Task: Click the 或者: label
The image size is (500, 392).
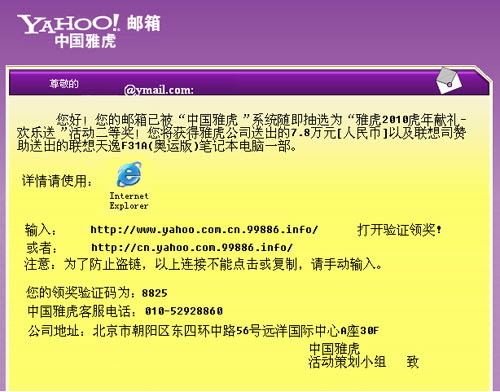Action: [42, 248]
